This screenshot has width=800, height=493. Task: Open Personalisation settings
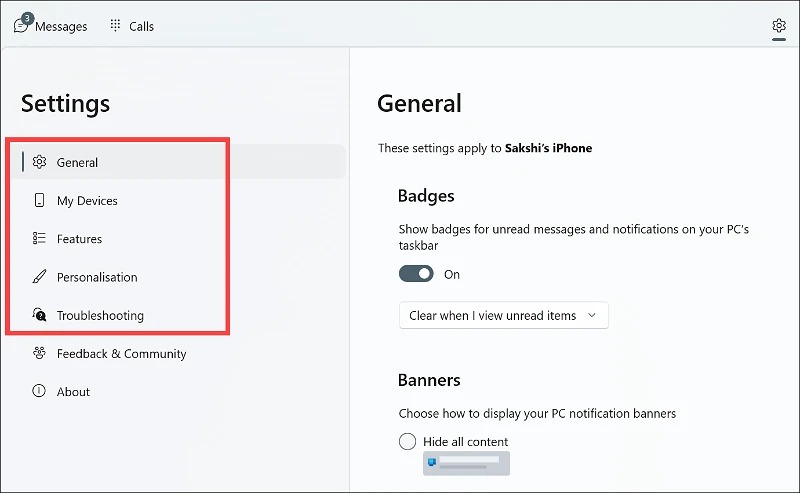(x=178, y=277)
